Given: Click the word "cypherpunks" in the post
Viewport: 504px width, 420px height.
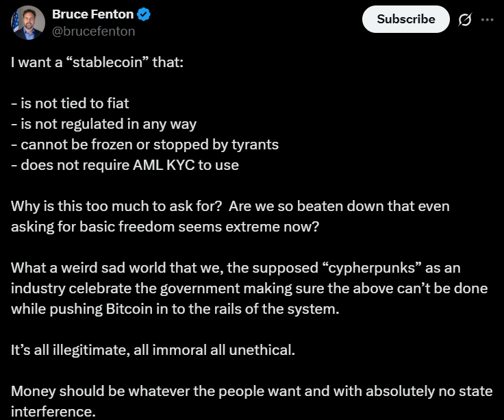Looking at the screenshot, I should 372,268.
